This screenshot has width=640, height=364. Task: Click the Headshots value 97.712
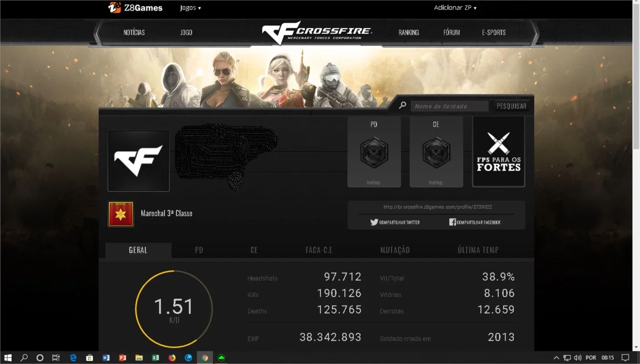[342, 277]
